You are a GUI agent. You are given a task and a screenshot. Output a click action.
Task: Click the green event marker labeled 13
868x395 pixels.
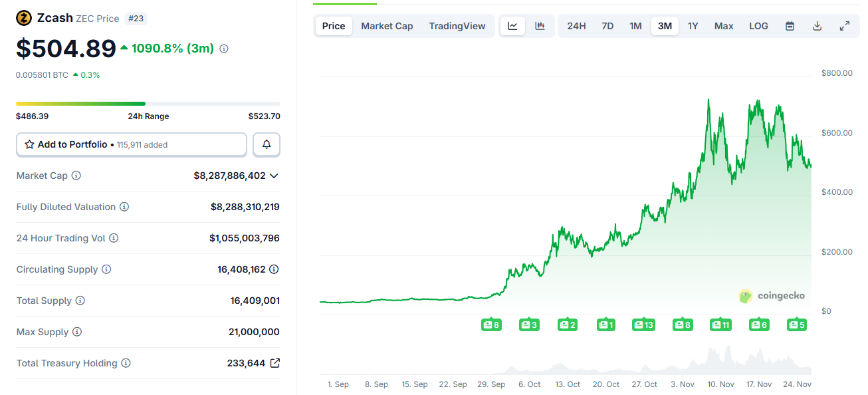coord(643,325)
